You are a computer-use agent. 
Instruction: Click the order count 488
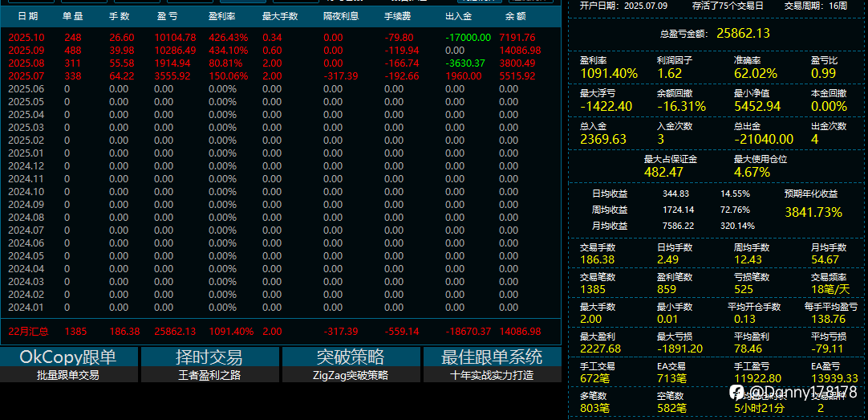pyautogui.click(x=72, y=51)
